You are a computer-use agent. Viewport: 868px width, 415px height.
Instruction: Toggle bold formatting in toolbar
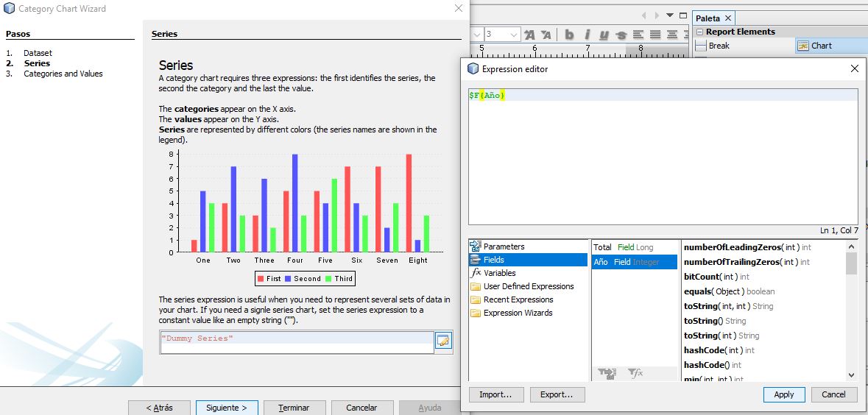pyautogui.click(x=569, y=35)
